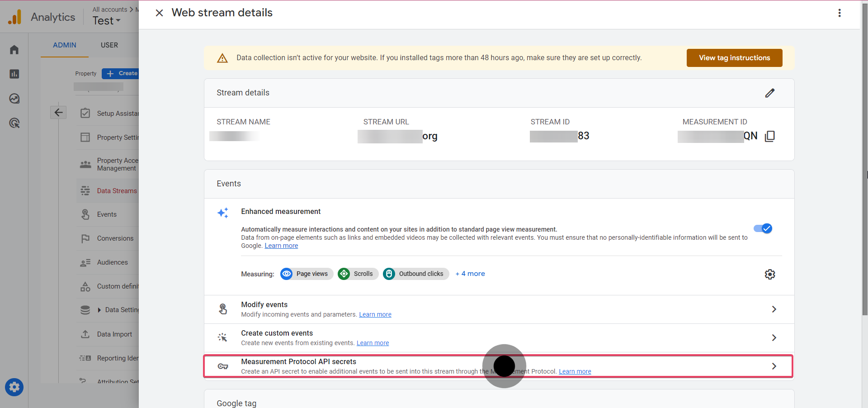The height and width of the screenshot is (408, 868).
Task: Close the Web stream details panel
Action: tap(159, 13)
